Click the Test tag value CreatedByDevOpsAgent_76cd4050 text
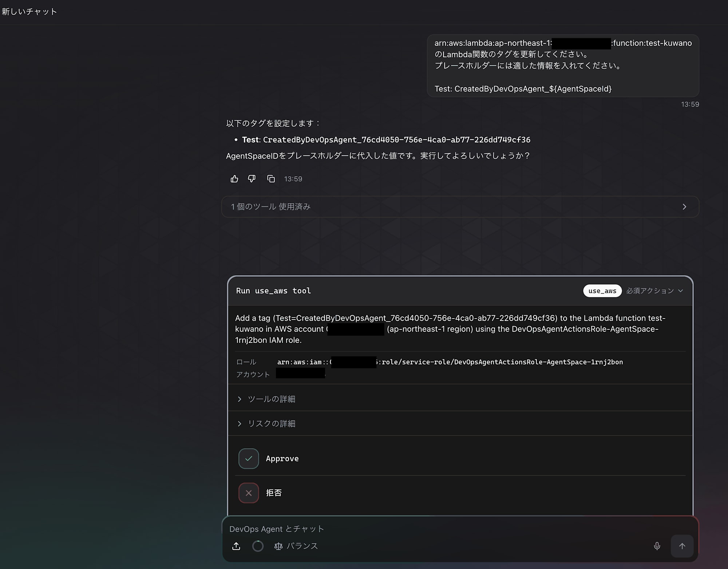728x569 pixels. click(x=397, y=140)
